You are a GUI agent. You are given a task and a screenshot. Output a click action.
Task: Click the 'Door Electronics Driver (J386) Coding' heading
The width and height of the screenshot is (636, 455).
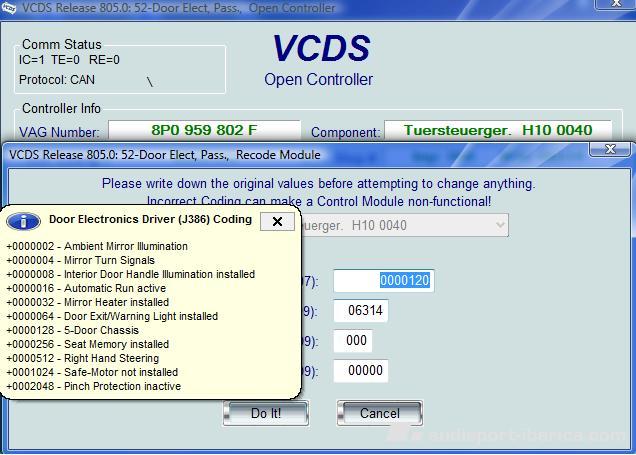coord(150,219)
